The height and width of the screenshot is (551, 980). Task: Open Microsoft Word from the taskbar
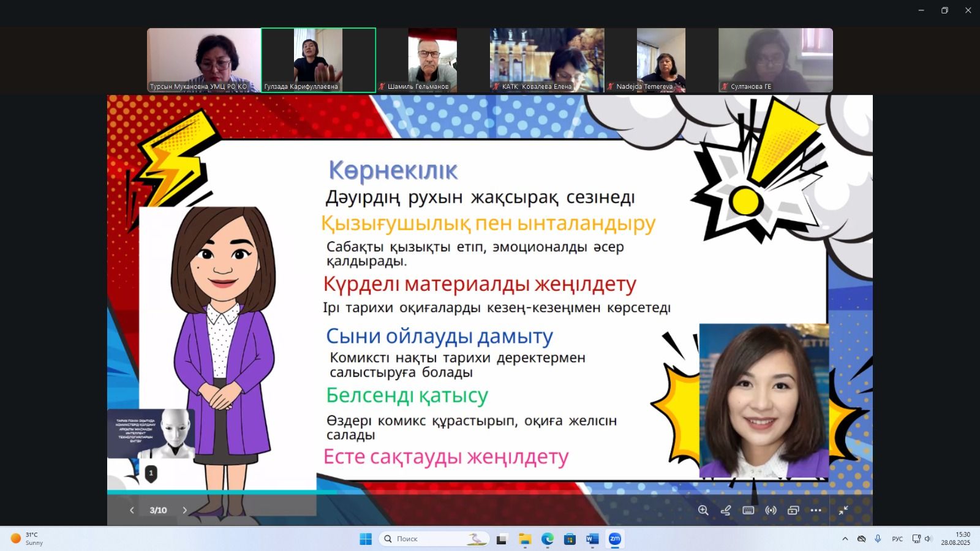pos(592,539)
